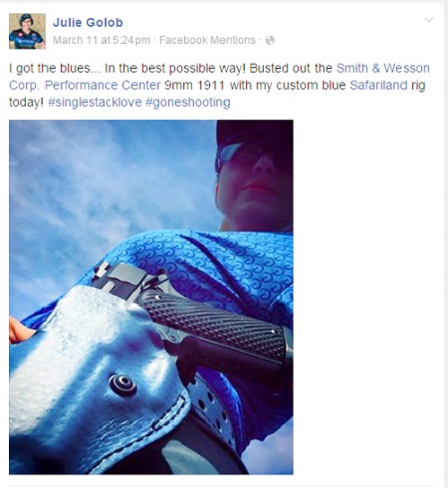Click Julie Golob's profile picture

(27, 31)
